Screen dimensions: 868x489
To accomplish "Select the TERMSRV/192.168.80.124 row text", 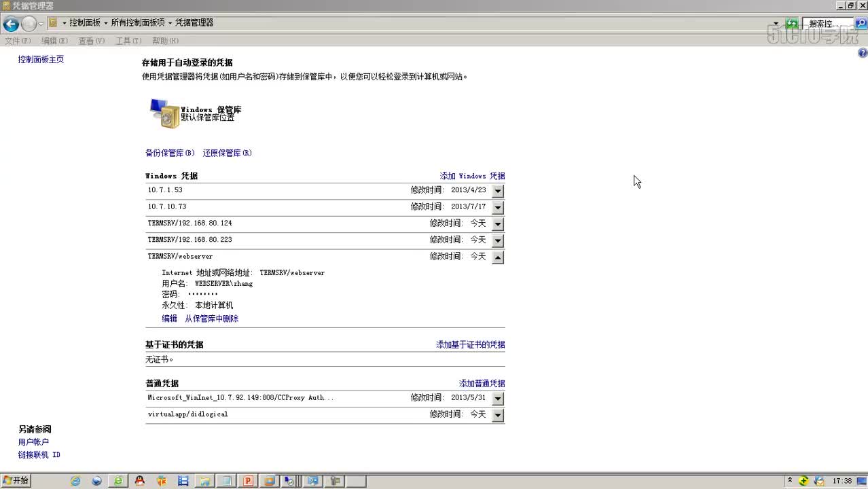I will click(189, 223).
